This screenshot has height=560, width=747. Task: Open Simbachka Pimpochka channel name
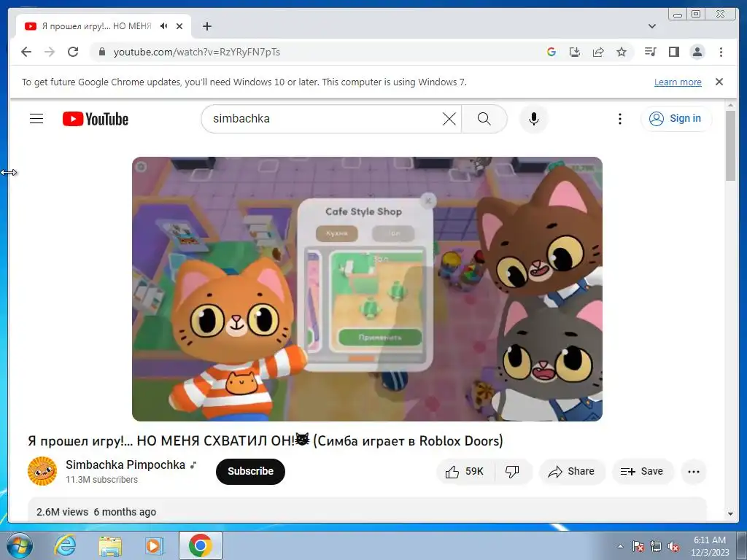[x=125, y=464]
